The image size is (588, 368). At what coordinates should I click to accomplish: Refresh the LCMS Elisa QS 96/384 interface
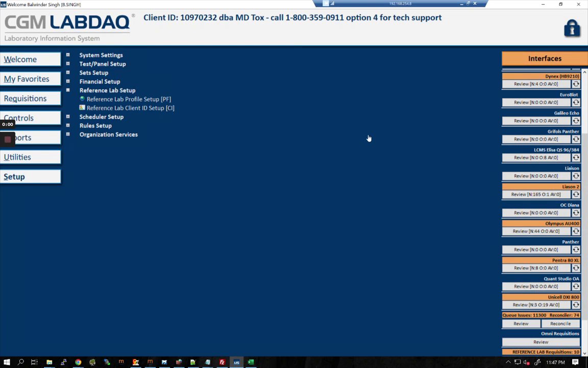(576, 158)
